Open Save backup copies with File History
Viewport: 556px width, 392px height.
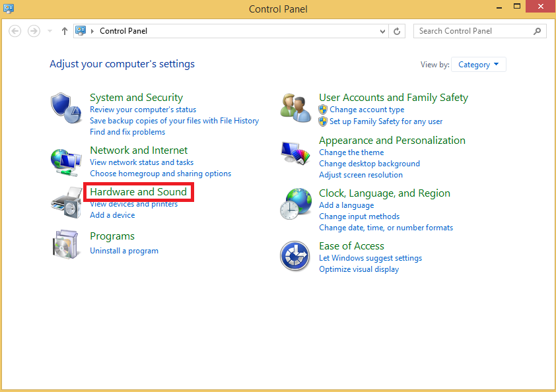(x=174, y=121)
